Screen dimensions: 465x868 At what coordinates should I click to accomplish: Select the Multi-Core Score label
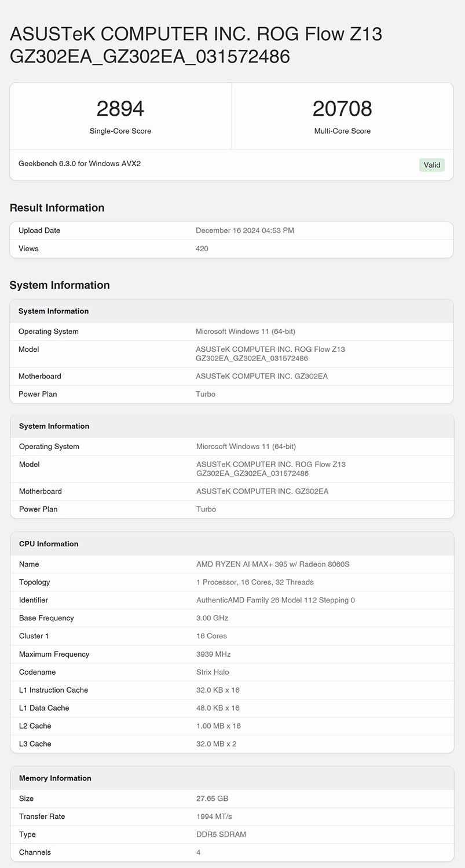point(342,131)
